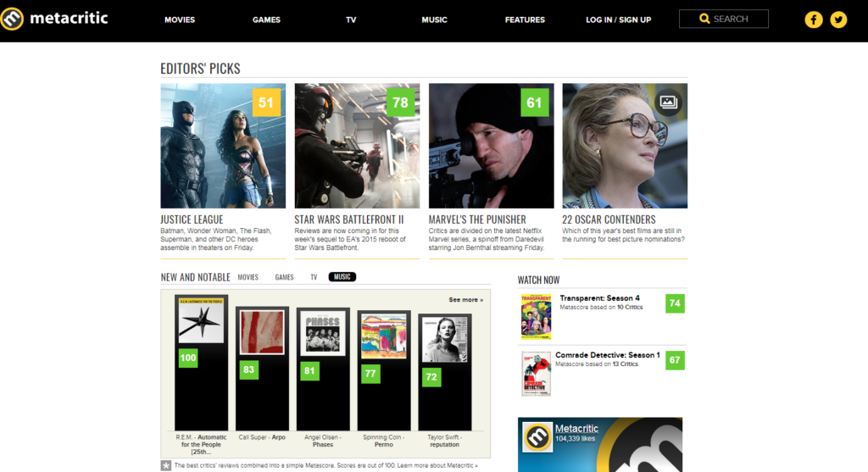Click Call Super Arpo album cover
The image size is (868, 472).
coord(262,331)
